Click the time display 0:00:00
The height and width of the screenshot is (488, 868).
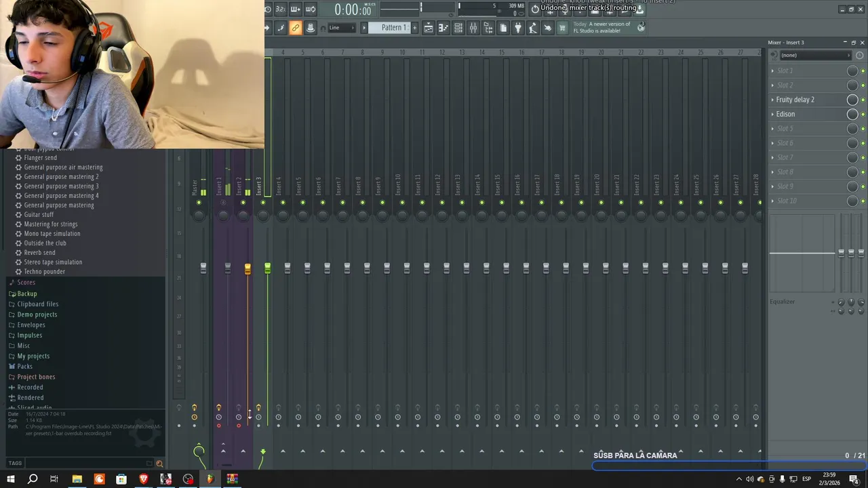pos(353,9)
